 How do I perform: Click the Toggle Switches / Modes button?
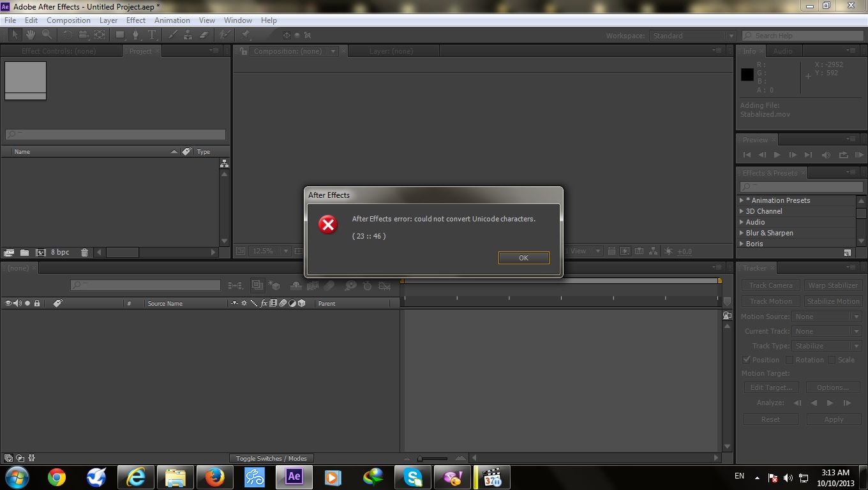(271, 458)
